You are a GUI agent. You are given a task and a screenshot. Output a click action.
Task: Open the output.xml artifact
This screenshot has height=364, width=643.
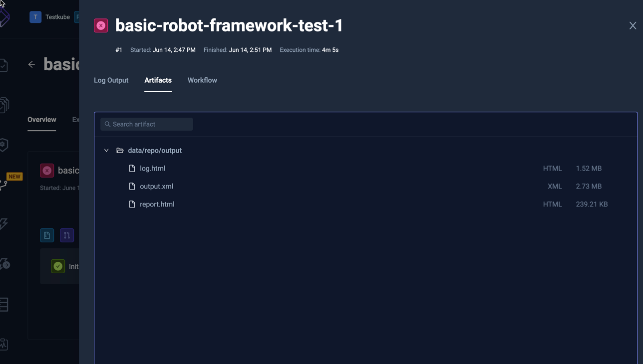156,186
